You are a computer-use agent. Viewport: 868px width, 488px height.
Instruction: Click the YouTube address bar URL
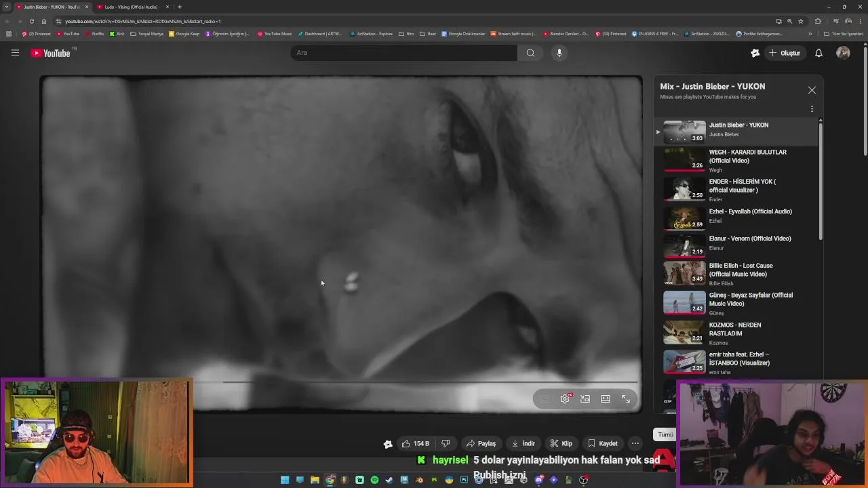[x=142, y=21]
